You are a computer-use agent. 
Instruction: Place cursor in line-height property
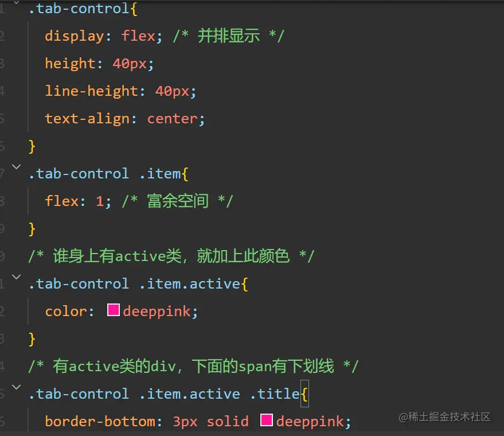pos(92,91)
